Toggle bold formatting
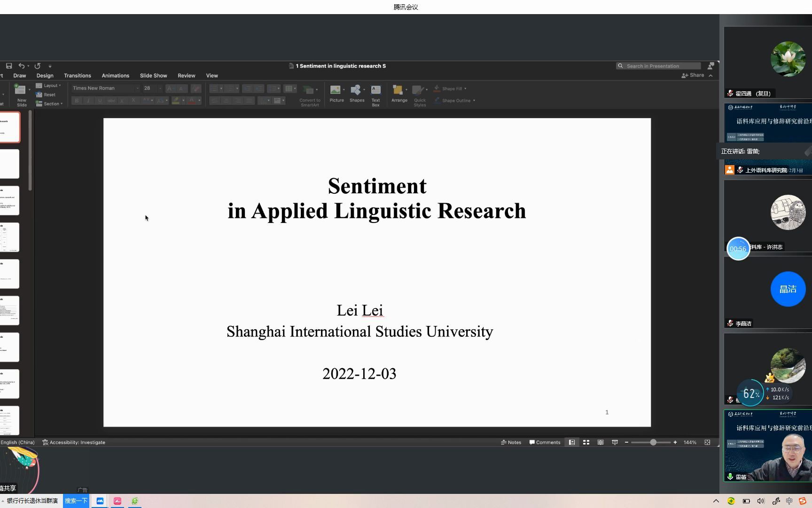812x508 pixels. tap(77, 101)
